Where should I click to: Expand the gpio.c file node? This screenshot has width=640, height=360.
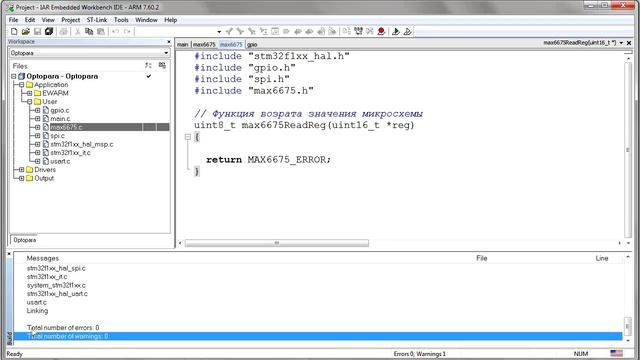click(x=38, y=110)
